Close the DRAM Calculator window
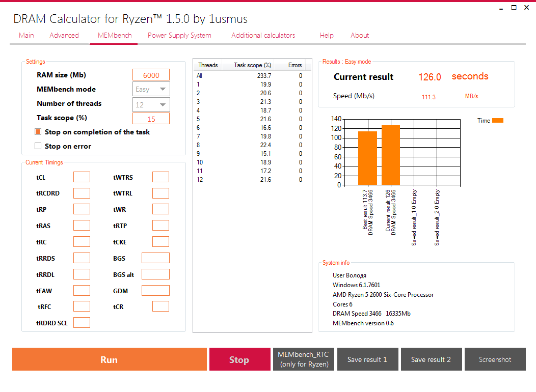This screenshot has width=536, height=392. pos(526,8)
